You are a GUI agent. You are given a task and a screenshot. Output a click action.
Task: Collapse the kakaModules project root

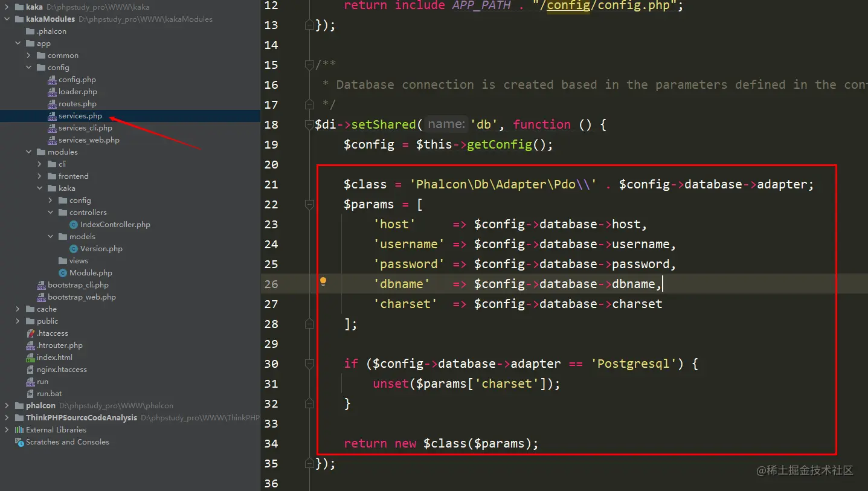[x=7, y=19]
